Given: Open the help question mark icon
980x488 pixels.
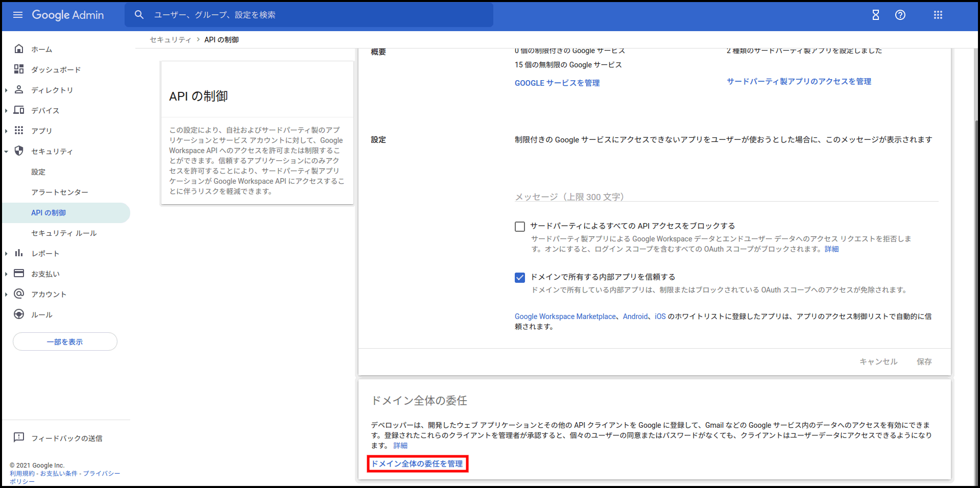Looking at the screenshot, I should 900,15.
